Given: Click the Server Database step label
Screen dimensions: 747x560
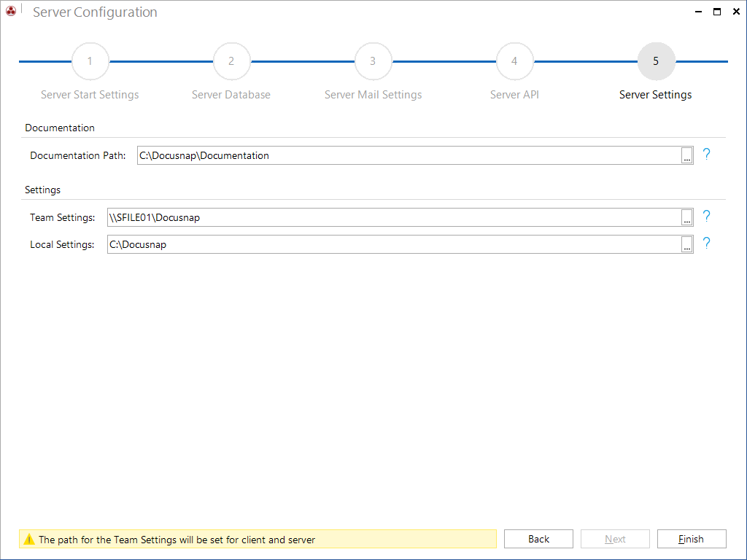Looking at the screenshot, I should pyautogui.click(x=231, y=95).
